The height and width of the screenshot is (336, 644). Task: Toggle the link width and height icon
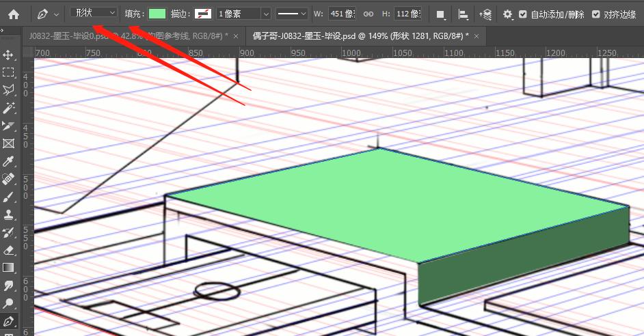click(x=368, y=14)
